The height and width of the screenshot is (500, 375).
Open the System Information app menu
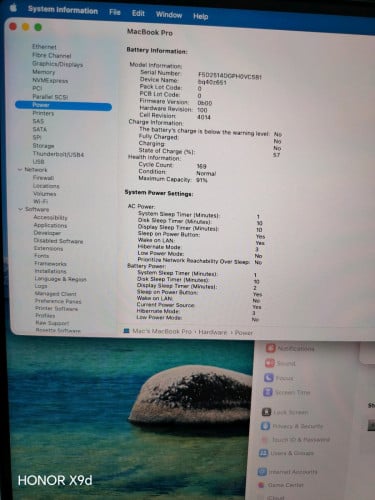point(63,10)
